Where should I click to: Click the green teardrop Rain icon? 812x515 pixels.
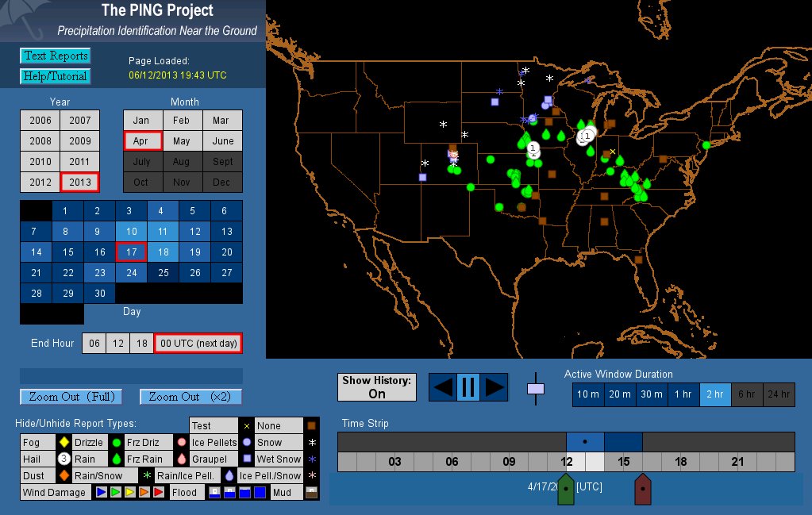[117, 459]
